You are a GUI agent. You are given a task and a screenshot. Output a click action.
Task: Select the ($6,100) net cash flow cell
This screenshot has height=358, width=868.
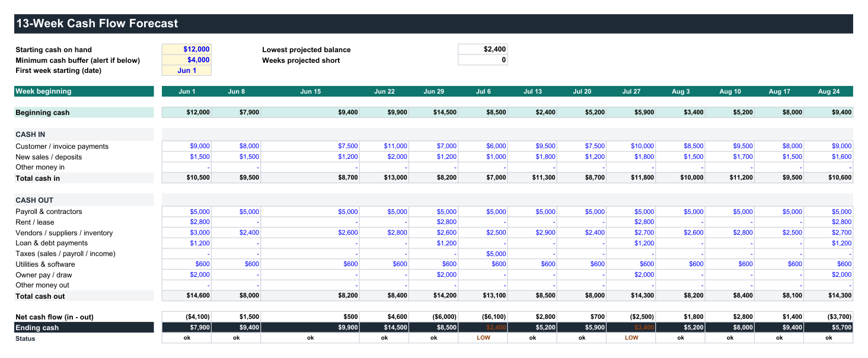pos(483,317)
